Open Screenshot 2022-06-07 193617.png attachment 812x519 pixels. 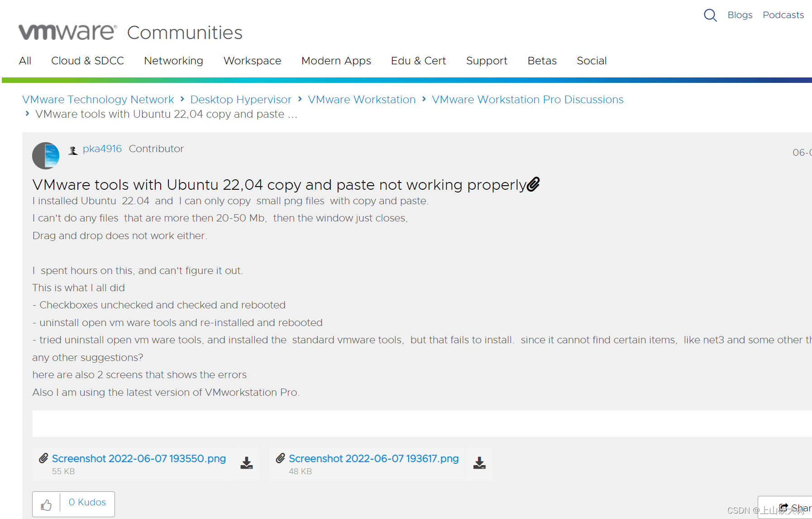click(374, 458)
